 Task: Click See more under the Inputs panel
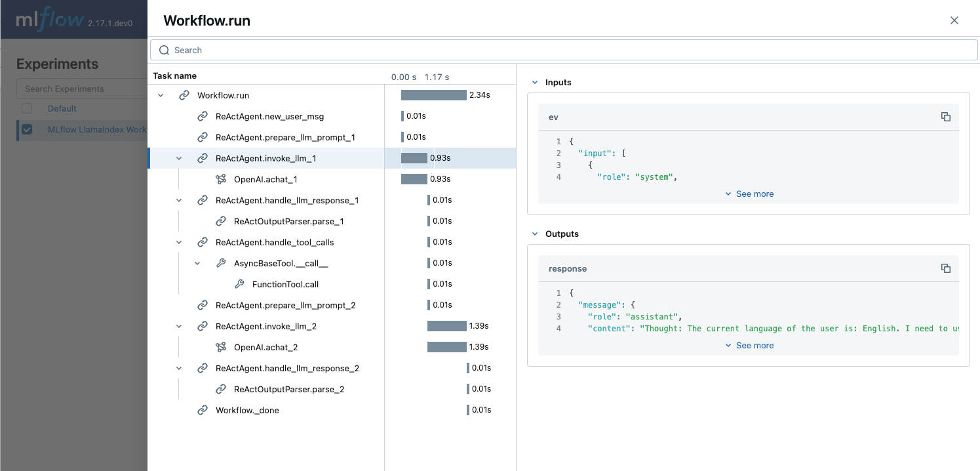click(749, 194)
